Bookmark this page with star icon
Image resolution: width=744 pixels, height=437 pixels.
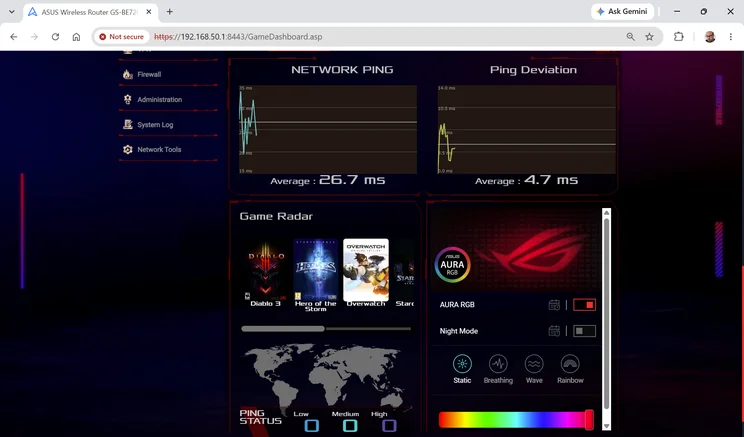click(x=650, y=37)
